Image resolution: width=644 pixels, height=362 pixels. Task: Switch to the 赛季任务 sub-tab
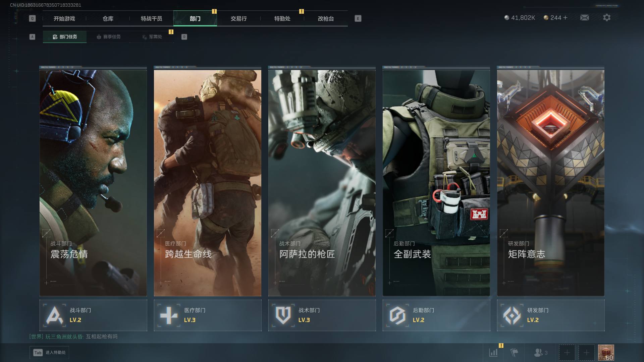(108, 37)
